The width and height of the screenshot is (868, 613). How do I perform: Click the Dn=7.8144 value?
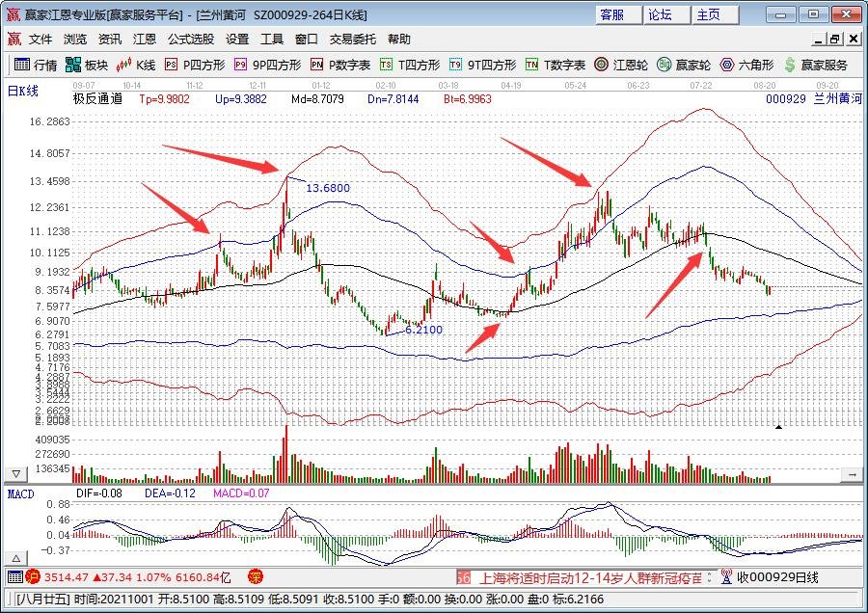click(393, 99)
